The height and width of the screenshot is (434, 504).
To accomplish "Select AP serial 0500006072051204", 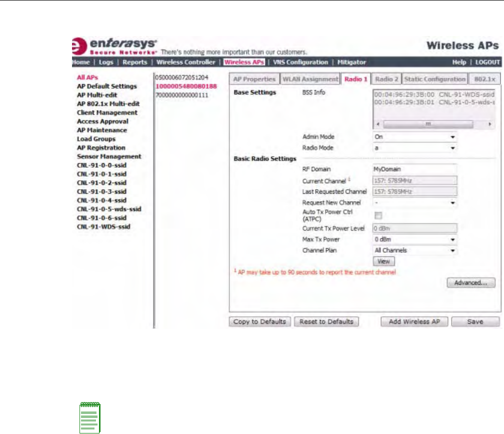I will tap(181, 78).
